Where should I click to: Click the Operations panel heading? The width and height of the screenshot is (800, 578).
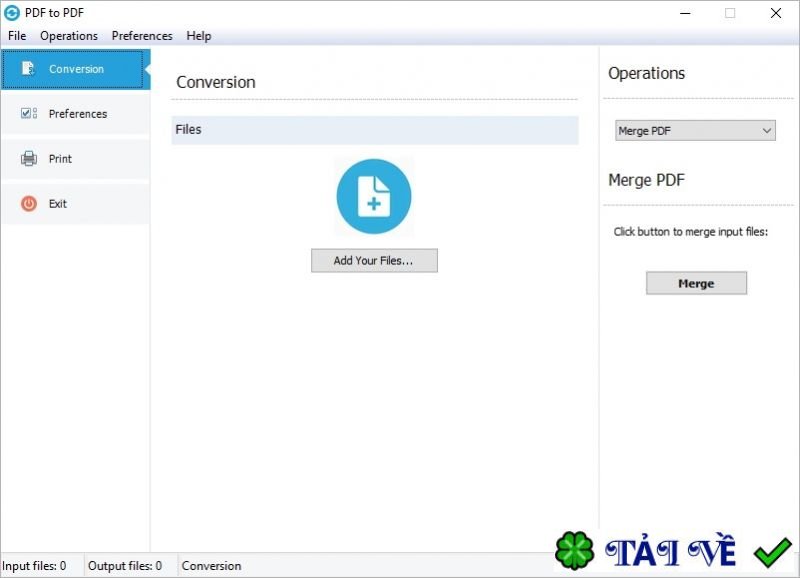[x=646, y=73]
